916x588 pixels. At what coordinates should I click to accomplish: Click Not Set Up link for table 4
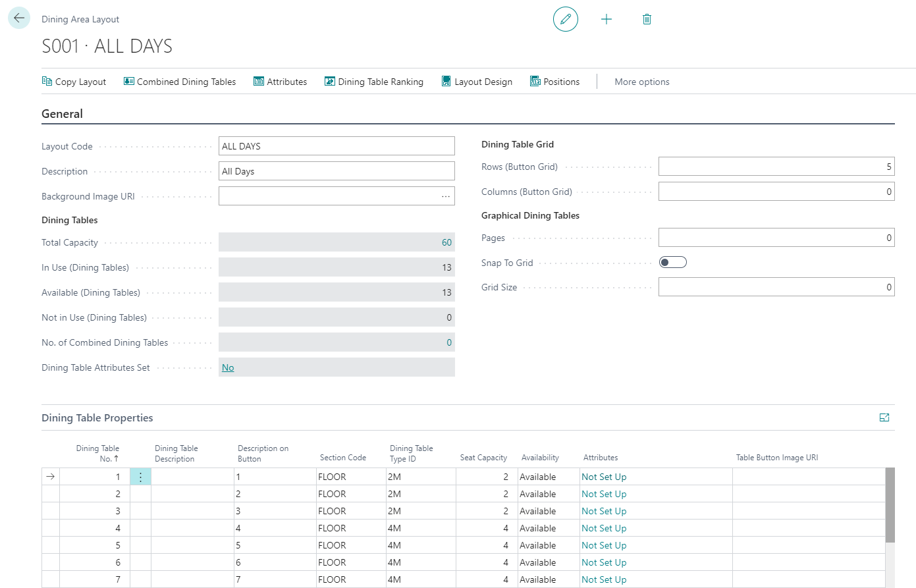604,528
